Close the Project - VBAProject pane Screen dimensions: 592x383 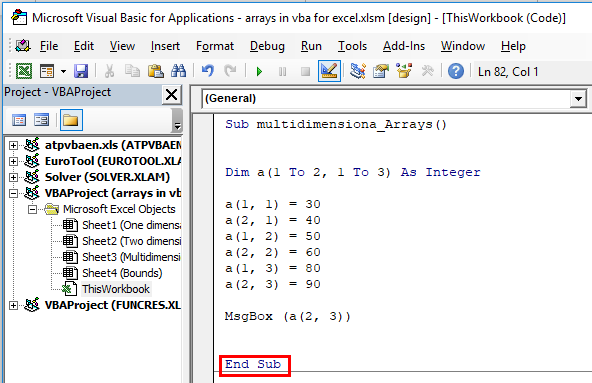171,94
